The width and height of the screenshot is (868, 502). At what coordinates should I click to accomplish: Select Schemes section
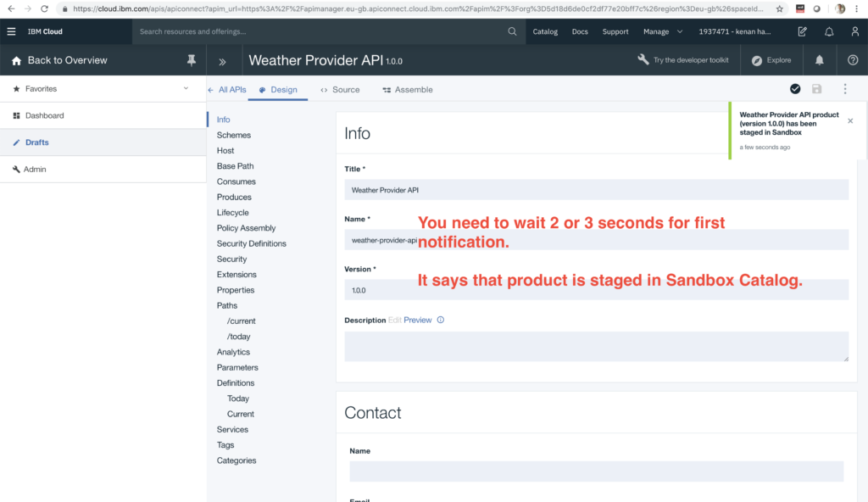(x=234, y=135)
